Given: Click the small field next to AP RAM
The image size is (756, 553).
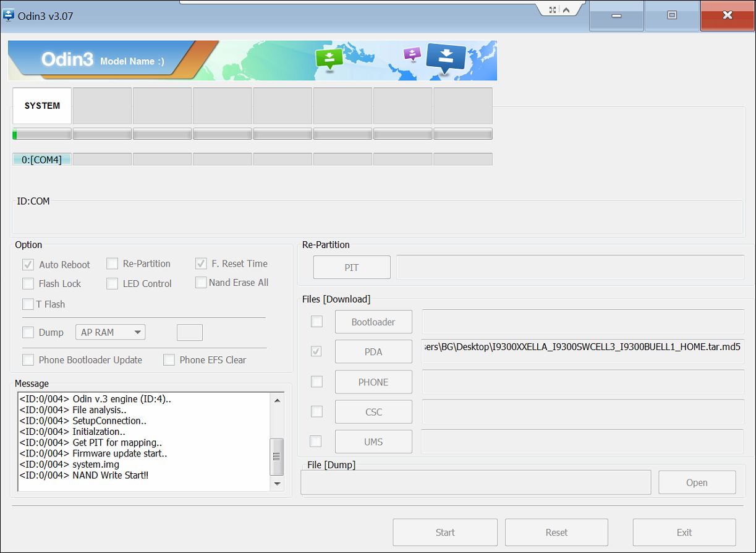Looking at the screenshot, I should [190, 332].
